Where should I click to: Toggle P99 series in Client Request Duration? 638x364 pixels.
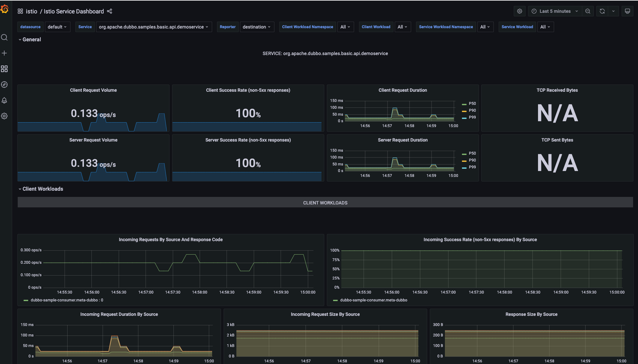pos(472,117)
